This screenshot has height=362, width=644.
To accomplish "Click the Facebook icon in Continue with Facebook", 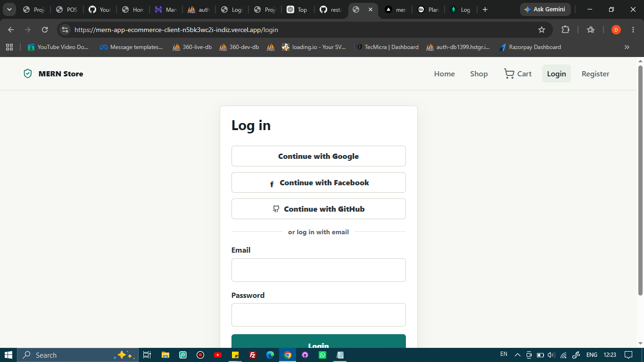I will pyautogui.click(x=272, y=184).
